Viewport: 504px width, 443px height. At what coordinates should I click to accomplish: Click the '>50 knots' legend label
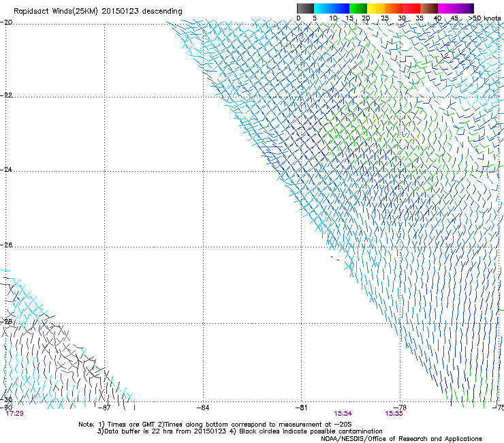484,18
